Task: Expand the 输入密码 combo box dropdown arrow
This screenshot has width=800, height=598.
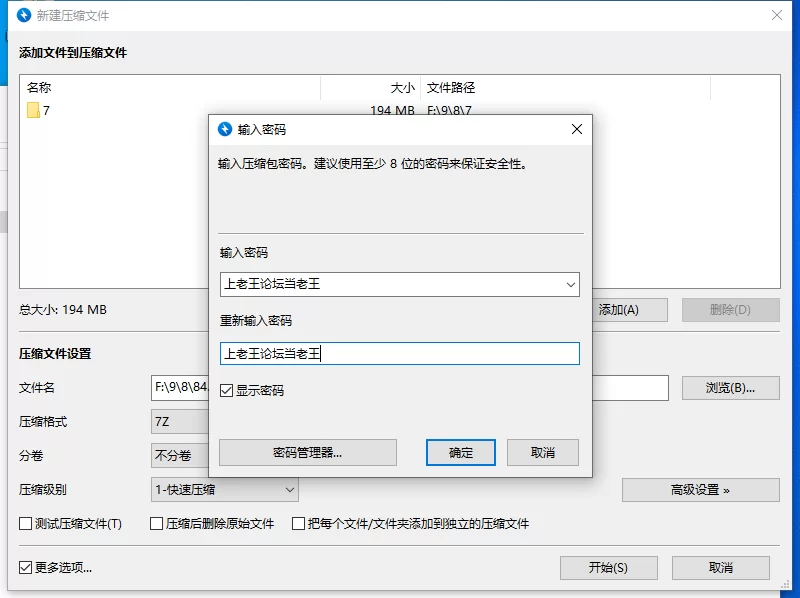Action: click(570, 284)
